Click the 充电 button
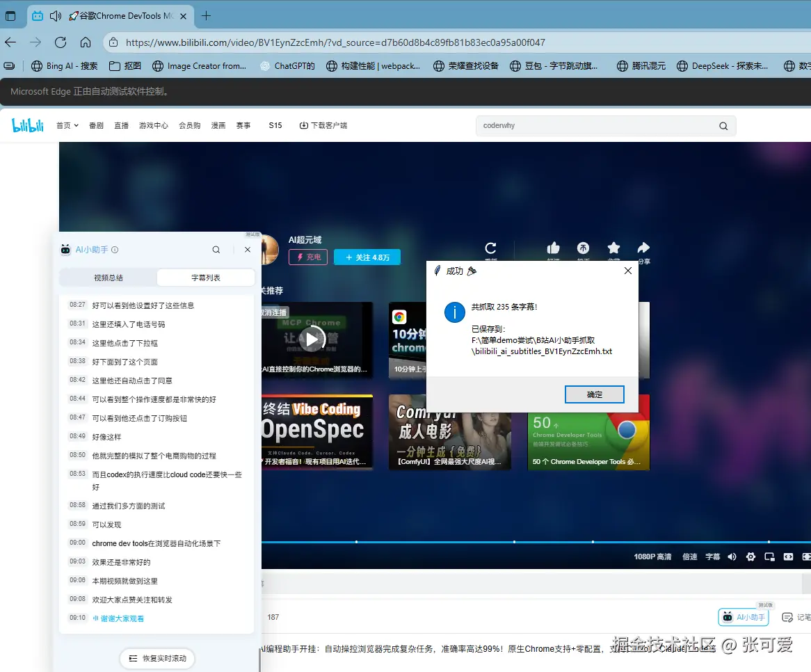811x672 pixels. pyautogui.click(x=308, y=257)
